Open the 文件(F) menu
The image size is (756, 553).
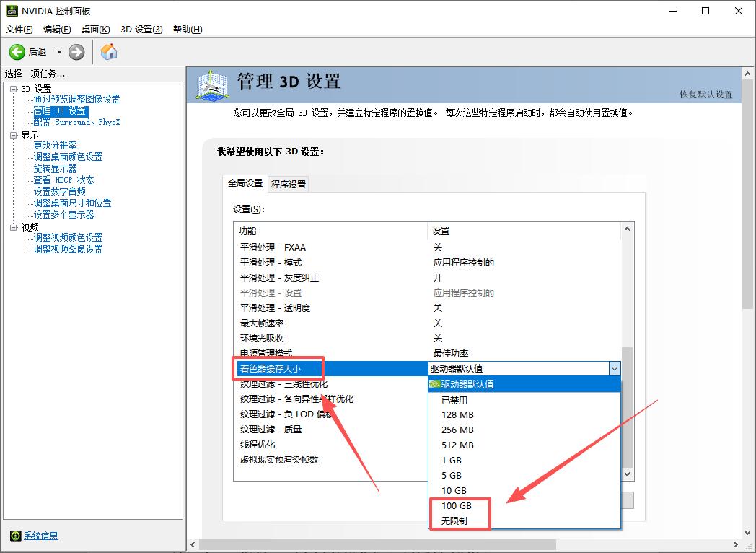19,30
